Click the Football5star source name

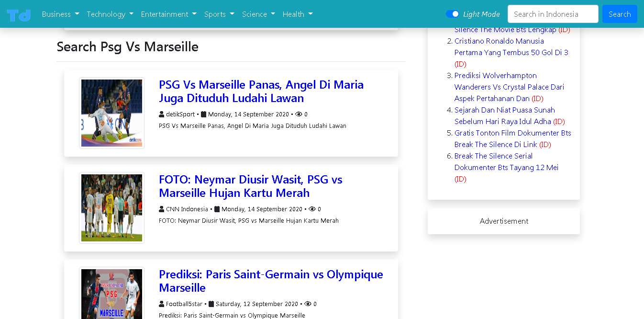click(x=184, y=304)
